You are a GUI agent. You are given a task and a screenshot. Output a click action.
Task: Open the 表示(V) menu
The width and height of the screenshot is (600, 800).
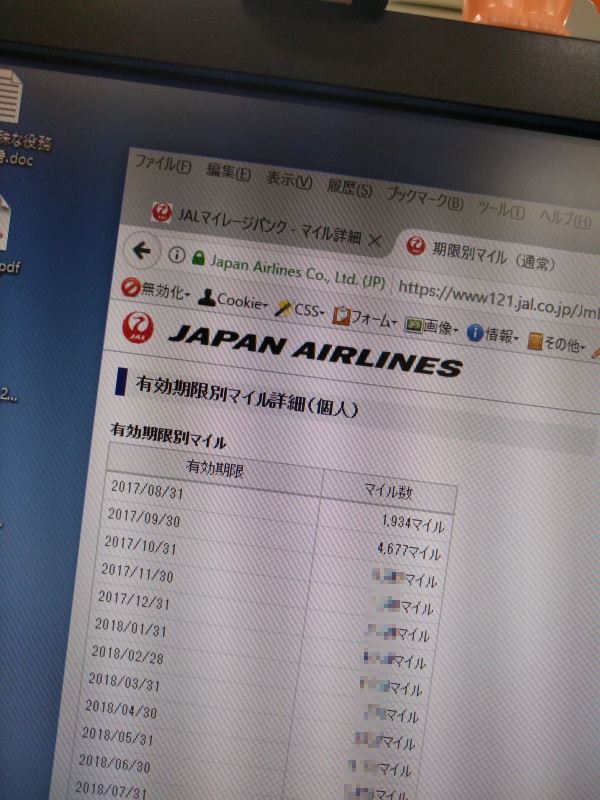click(x=289, y=180)
